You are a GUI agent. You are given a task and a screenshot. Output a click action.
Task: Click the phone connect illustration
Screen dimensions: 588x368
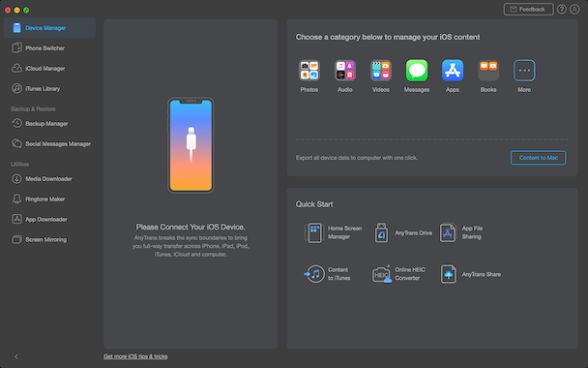pyautogui.click(x=191, y=145)
